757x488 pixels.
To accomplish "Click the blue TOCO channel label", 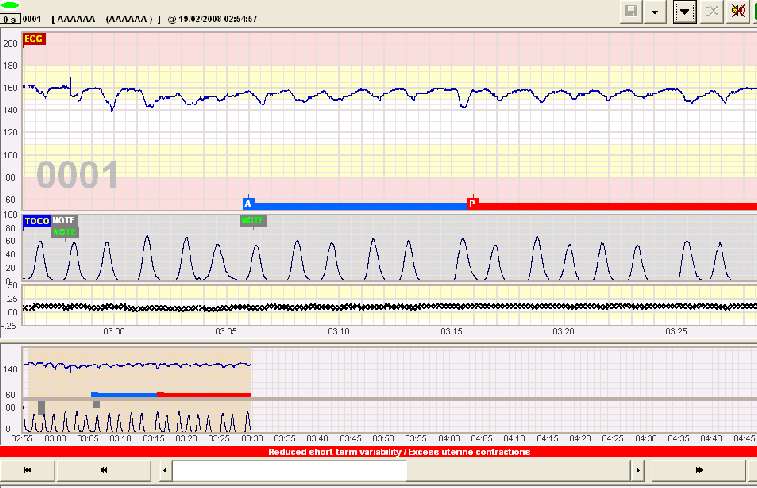I will pyautogui.click(x=37, y=221).
